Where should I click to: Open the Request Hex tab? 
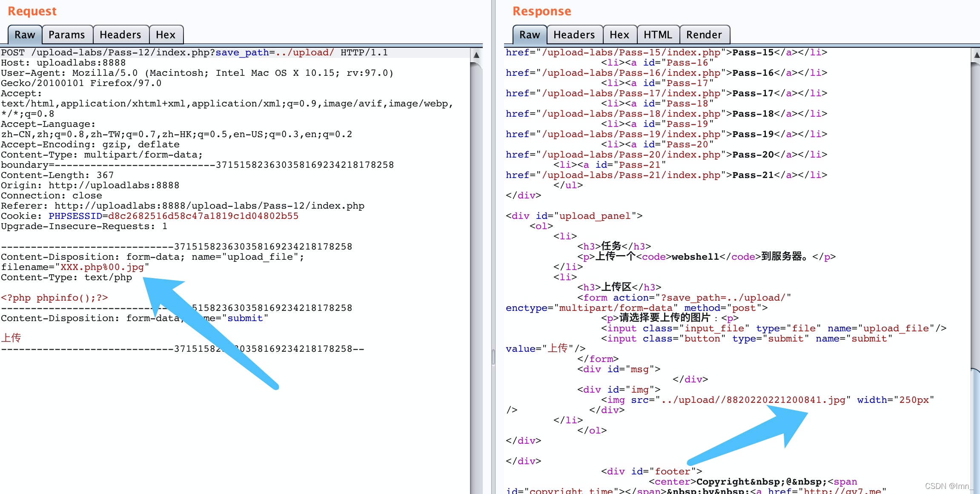point(166,34)
